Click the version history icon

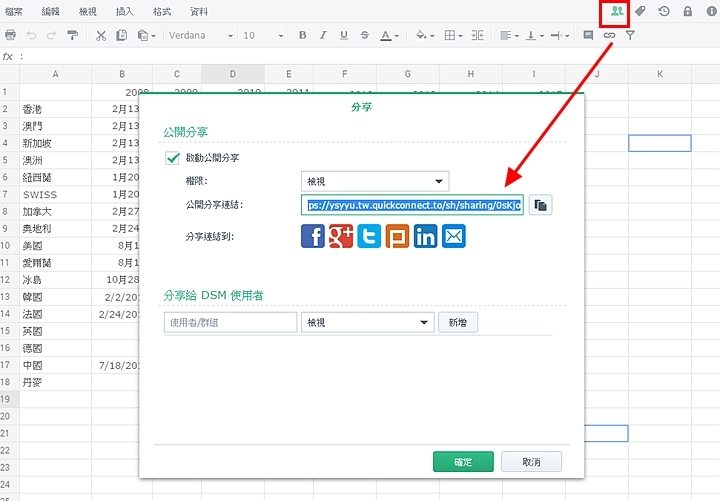click(x=664, y=12)
